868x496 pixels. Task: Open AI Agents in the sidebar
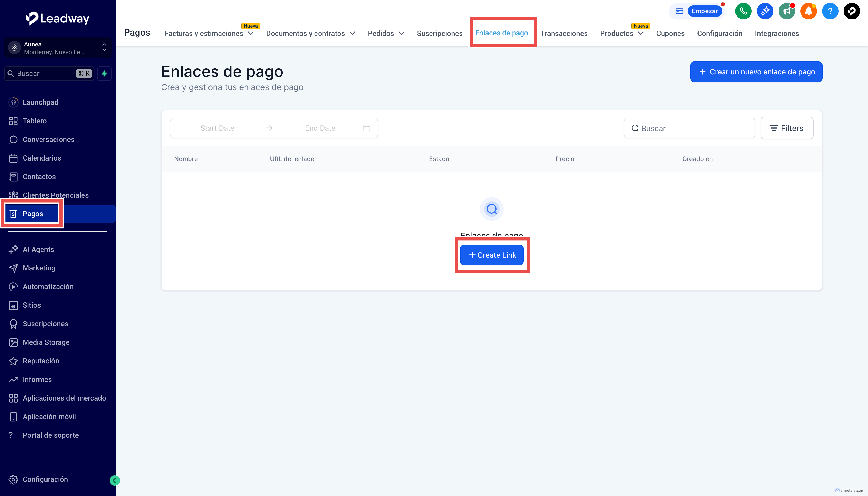[38, 249]
